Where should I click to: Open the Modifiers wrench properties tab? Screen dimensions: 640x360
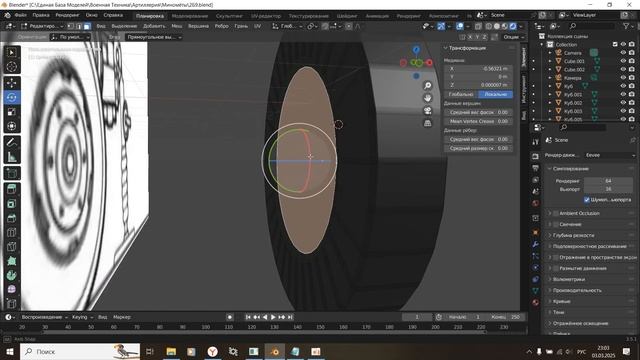point(536,244)
